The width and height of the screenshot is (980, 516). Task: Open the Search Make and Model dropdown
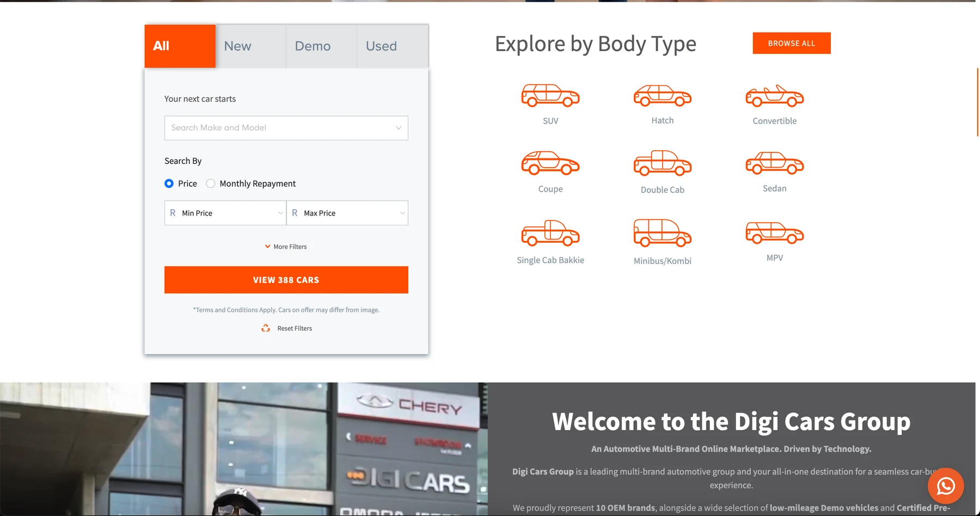pos(286,128)
